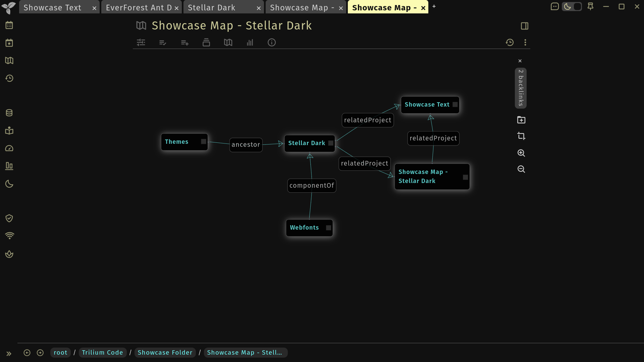Viewport: 644px width, 362px height.
Task: Open the note map ribbon icon
Action: [x=228, y=43]
